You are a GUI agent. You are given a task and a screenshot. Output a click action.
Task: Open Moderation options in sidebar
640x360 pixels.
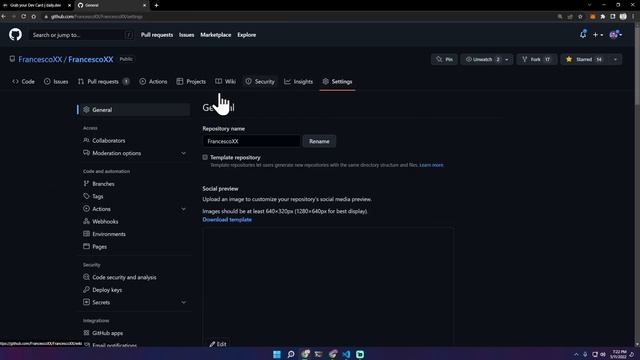117,153
